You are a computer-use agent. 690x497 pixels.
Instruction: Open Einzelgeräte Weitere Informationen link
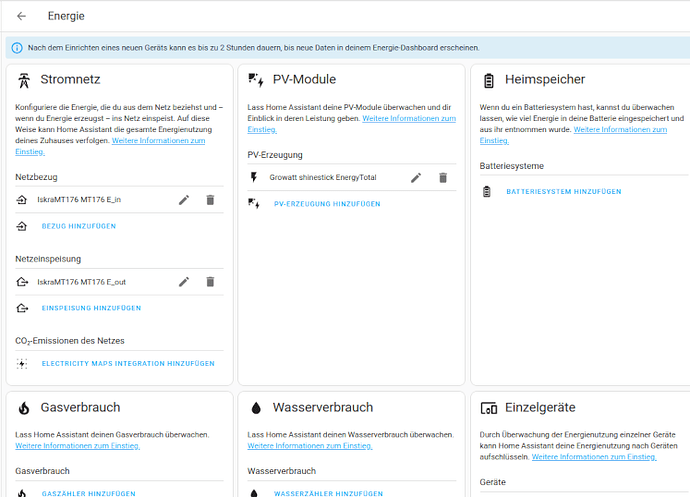click(593, 456)
